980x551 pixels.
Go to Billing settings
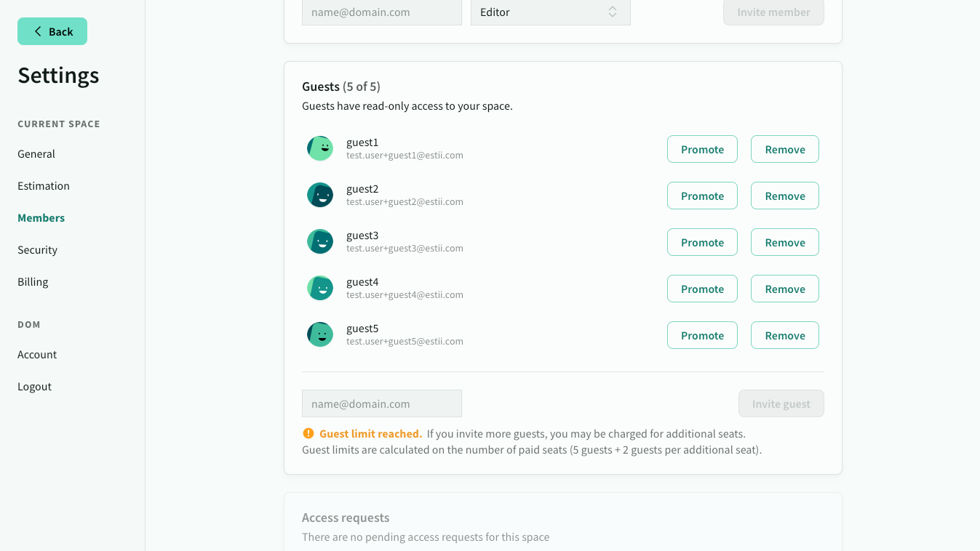tap(33, 282)
